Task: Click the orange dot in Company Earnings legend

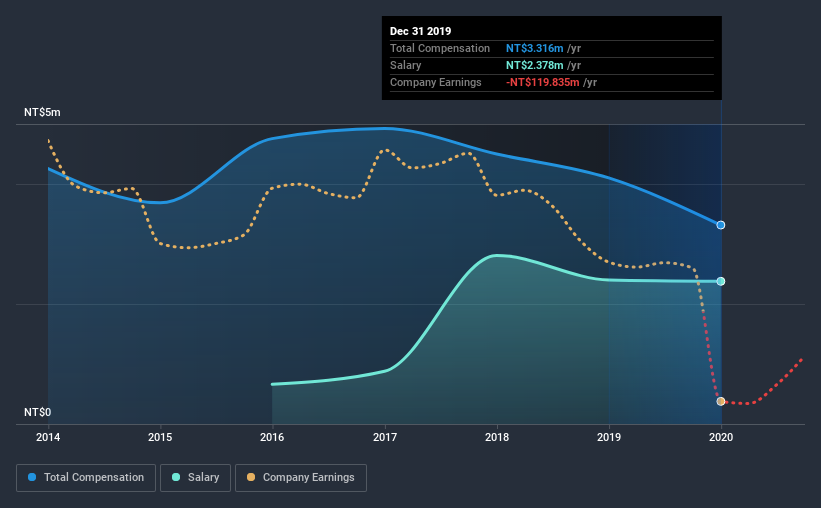Action: click(251, 477)
